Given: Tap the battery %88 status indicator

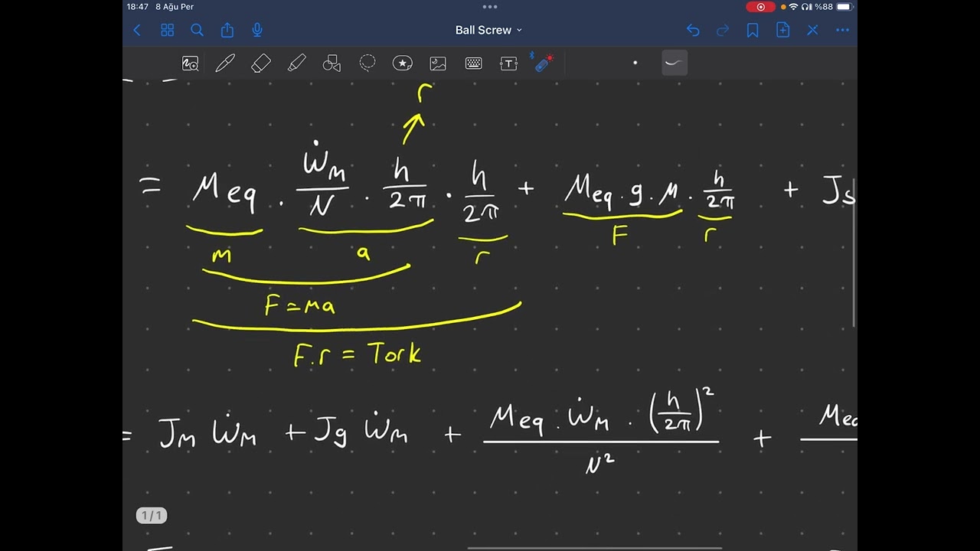Looking at the screenshot, I should tap(834, 7).
